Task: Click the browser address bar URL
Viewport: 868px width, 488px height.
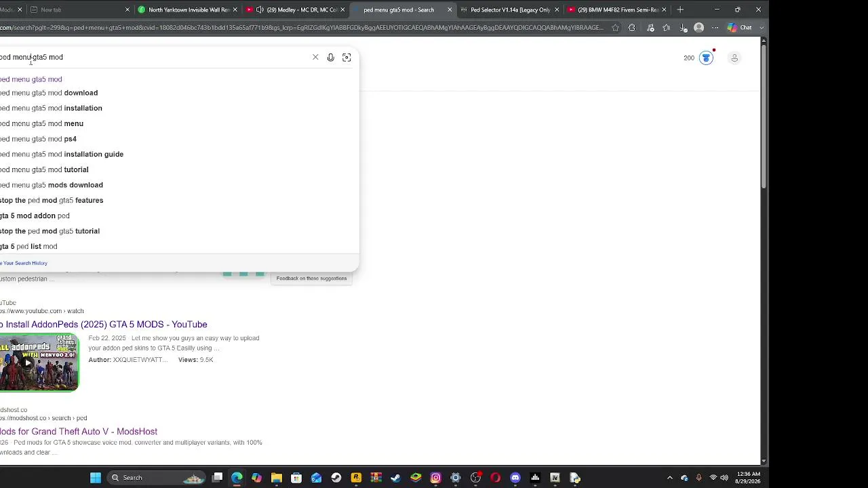Action: point(302,28)
